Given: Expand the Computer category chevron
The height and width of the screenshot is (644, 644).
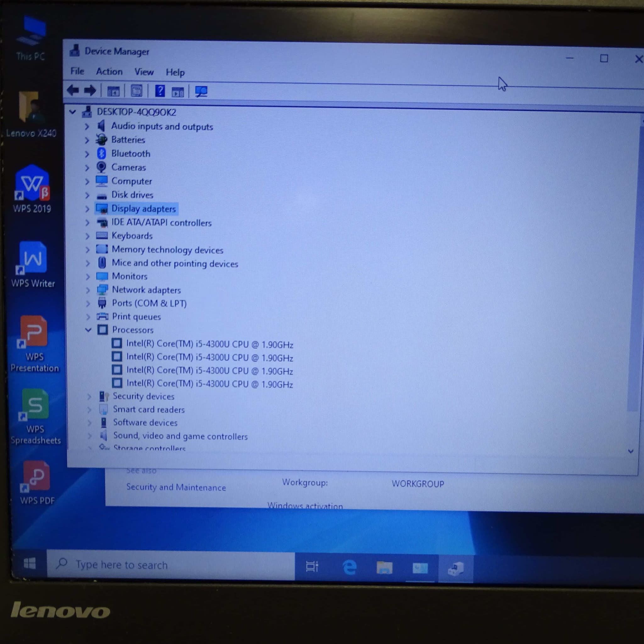Looking at the screenshot, I should pos(87,181).
